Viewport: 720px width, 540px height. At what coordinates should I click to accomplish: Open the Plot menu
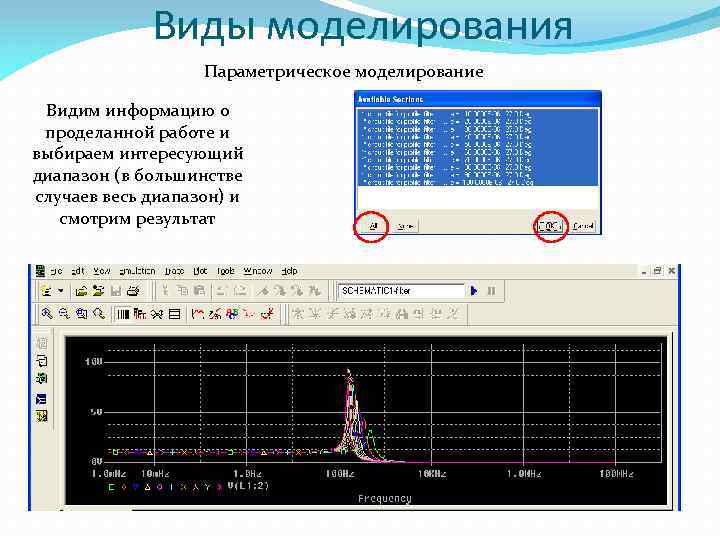tap(200, 271)
